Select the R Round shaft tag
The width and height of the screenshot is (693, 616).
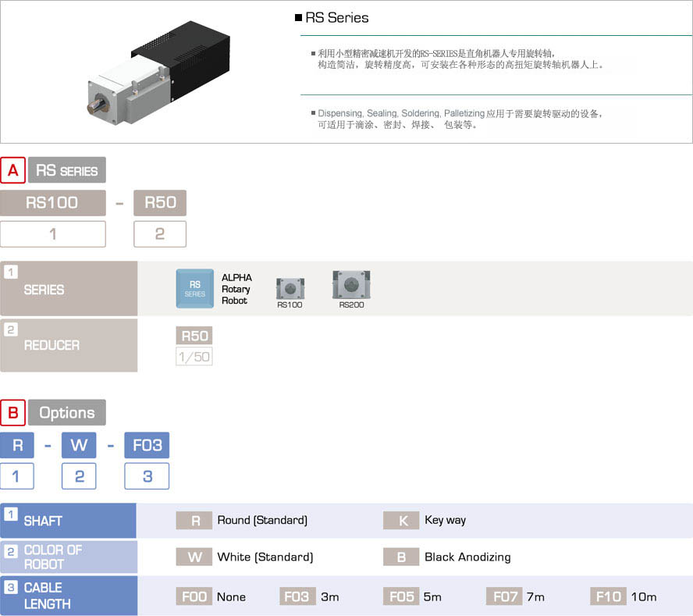click(x=194, y=521)
